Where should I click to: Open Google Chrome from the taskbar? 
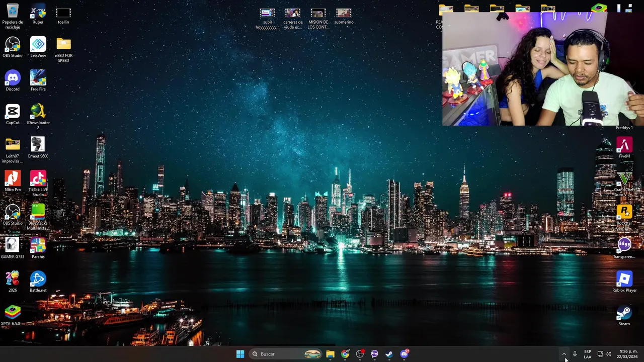[345, 354]
